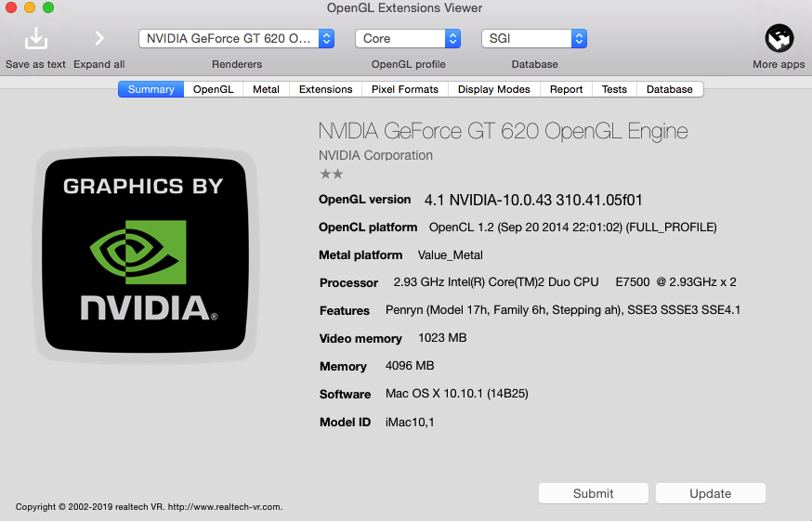Click the Submit button
This screenshot has height=521, width=812.
[x=594, y=493]
